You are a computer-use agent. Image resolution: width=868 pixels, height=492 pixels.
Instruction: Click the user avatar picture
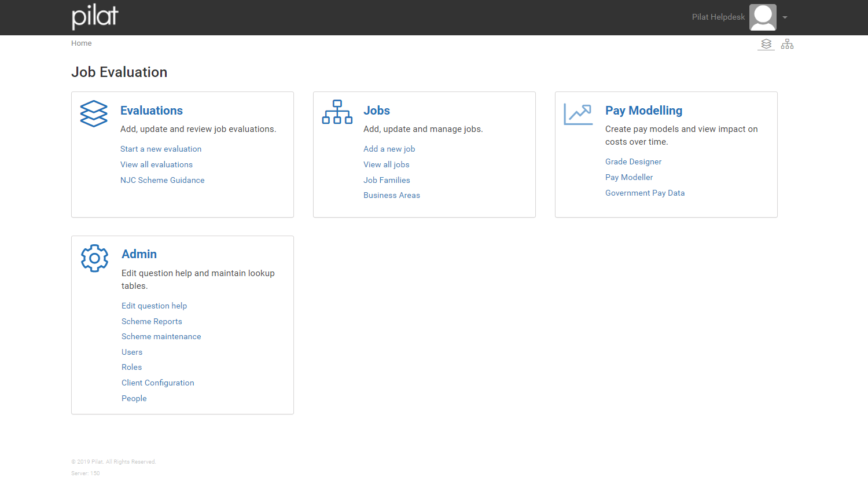pos(763,17)
